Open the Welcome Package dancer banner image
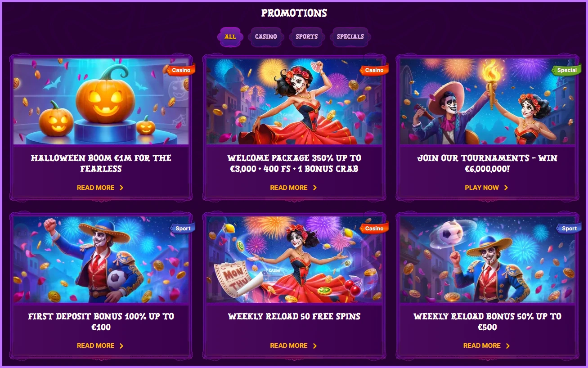Image resolution: width=588 pixels, height=368 pixels. [294, 101]
